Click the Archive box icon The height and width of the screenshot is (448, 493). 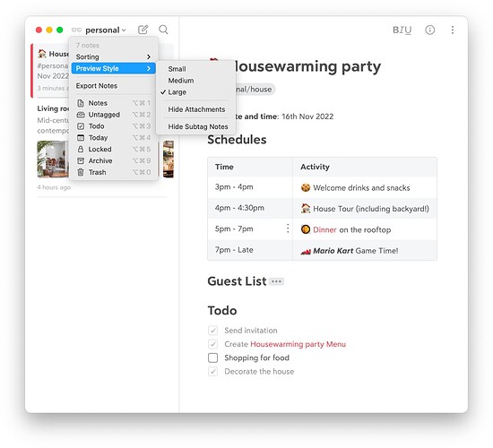pos(81,160)
